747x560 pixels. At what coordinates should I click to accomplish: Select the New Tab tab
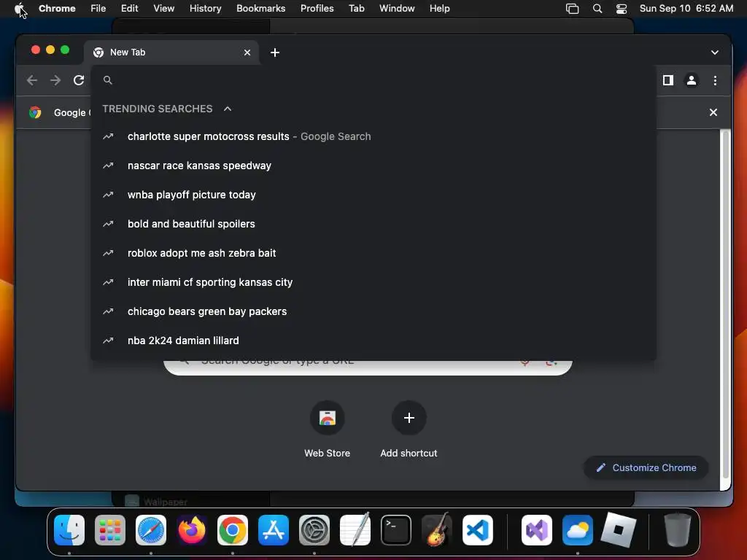point(171,52)
